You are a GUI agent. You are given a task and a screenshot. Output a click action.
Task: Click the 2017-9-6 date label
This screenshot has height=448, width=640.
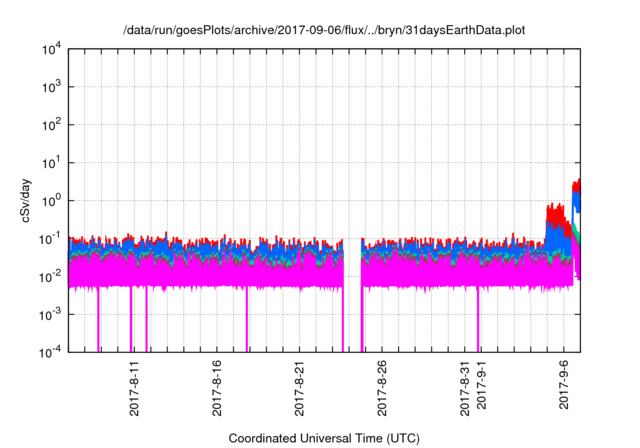pyautogui.click(x=564, y=385)
